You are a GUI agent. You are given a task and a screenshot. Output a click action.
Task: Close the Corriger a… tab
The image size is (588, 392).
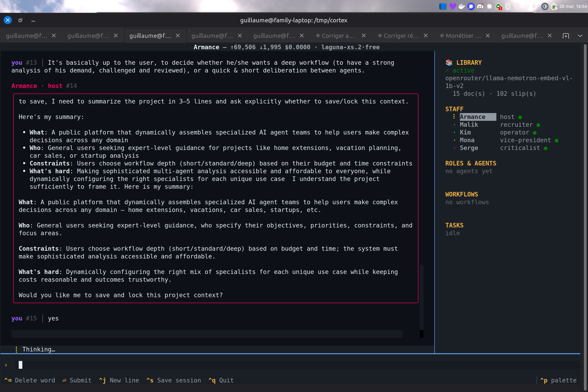pyautogui.click(x=364, y=36)
